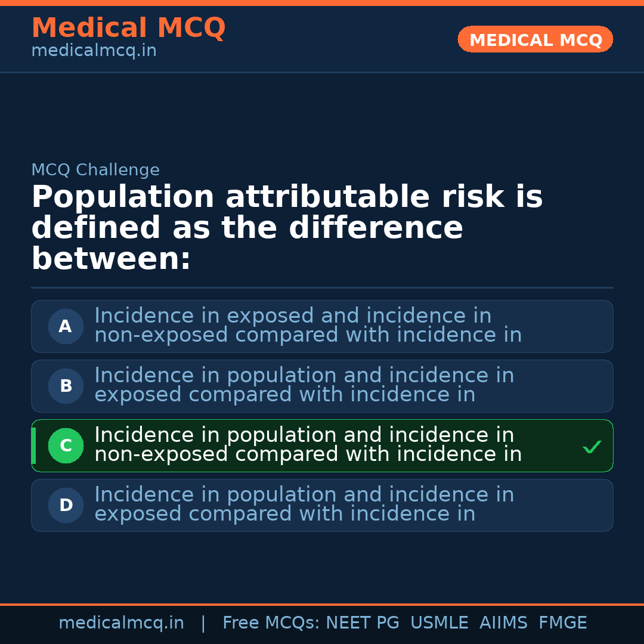Screen dimensions: 644x644
Task: Click the green accent bar on option C
Action: click(33, 445)
